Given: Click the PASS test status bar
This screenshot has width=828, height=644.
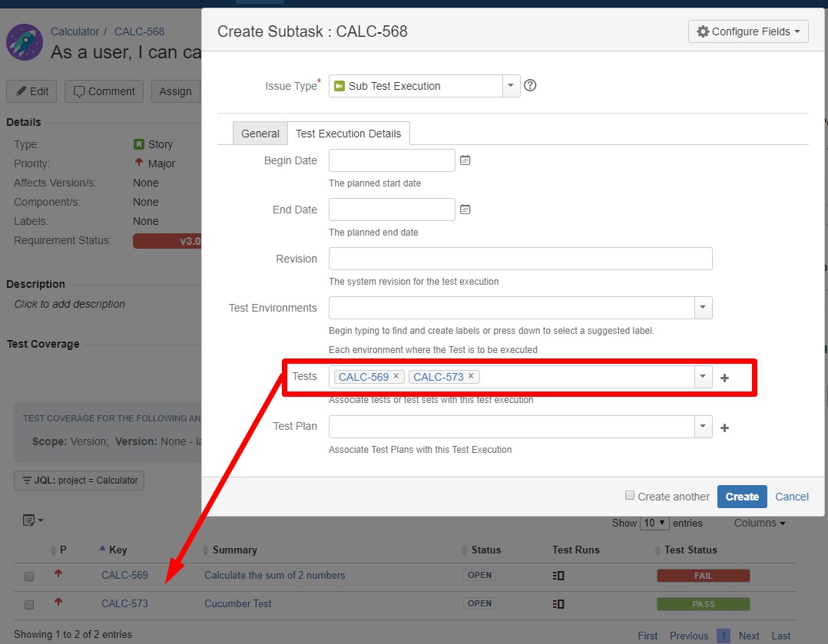Looking at the screenshot, I should tap(704, 604).
